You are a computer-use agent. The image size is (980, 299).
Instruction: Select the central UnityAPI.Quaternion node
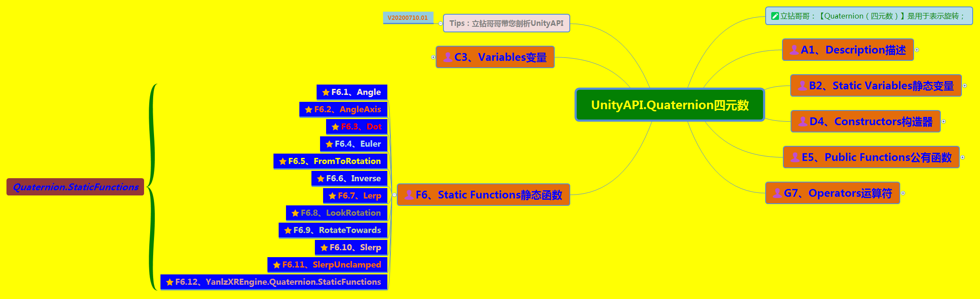point(670,105)
